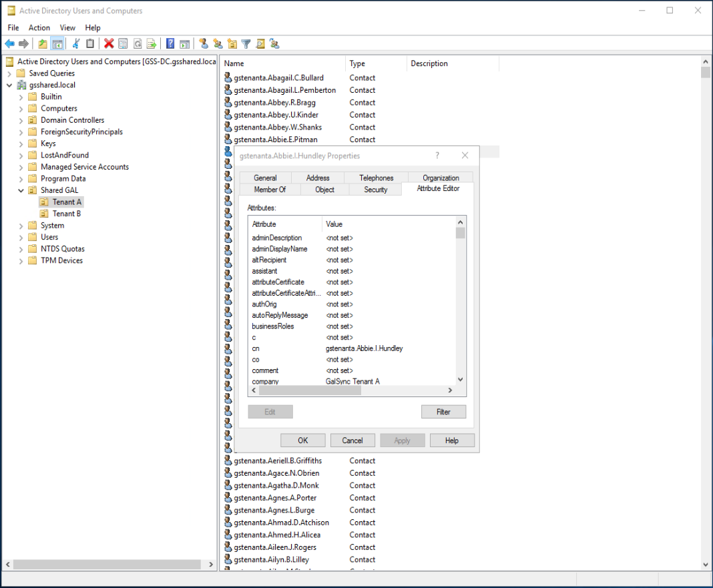Click the Up one level folder icon
Viewport: 713px width, 588px height.
(43, 44)
